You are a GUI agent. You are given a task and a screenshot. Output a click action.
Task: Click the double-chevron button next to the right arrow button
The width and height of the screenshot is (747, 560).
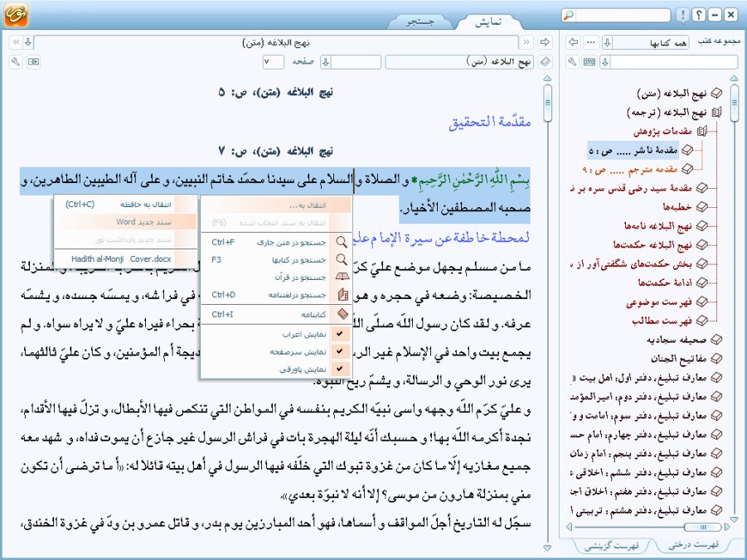[526, 42]
